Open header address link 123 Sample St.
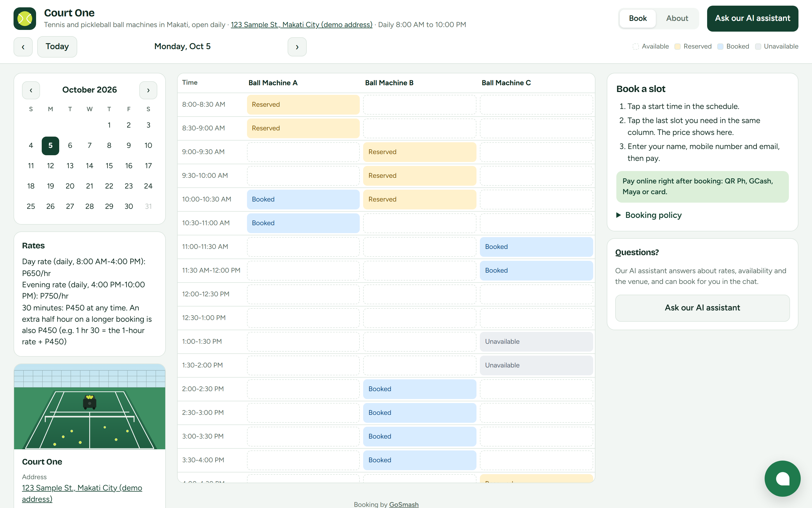Screen dimensions: 812x508 tap(301, 25)
